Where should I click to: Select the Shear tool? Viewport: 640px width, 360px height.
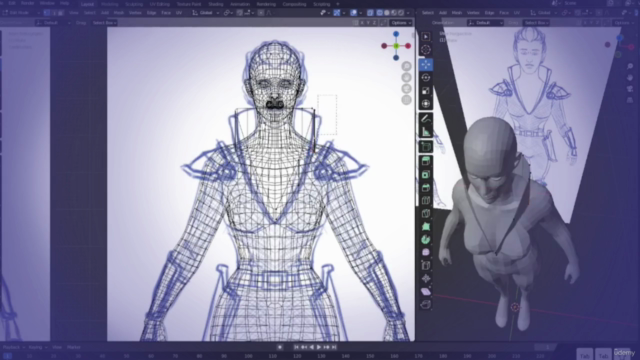pyautogui.click(x=426, y=291)
